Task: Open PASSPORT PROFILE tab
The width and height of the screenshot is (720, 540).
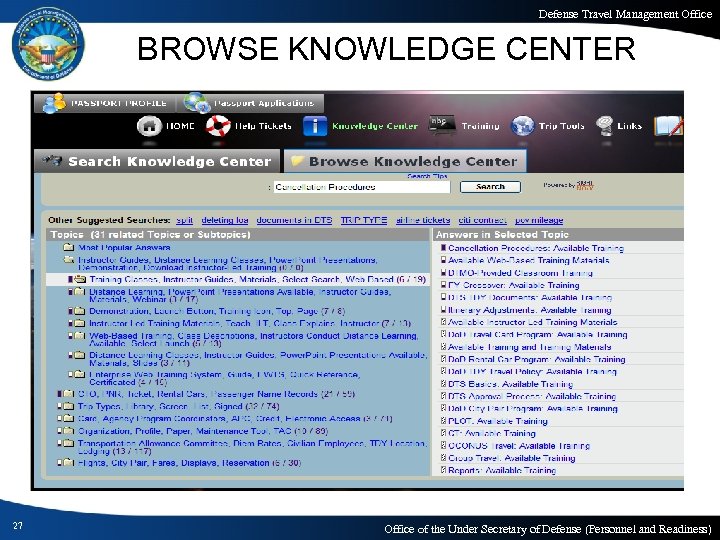Action: 105,103
